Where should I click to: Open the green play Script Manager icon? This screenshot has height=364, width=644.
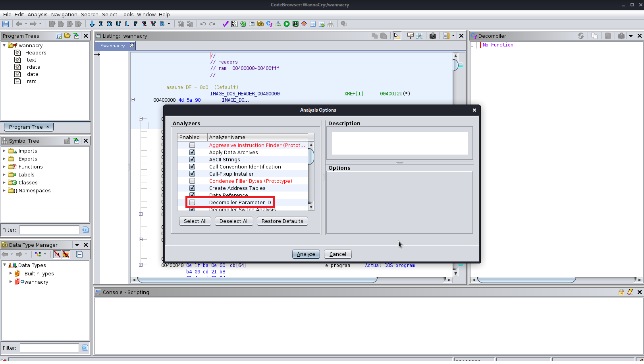click(x=287, y=24)
